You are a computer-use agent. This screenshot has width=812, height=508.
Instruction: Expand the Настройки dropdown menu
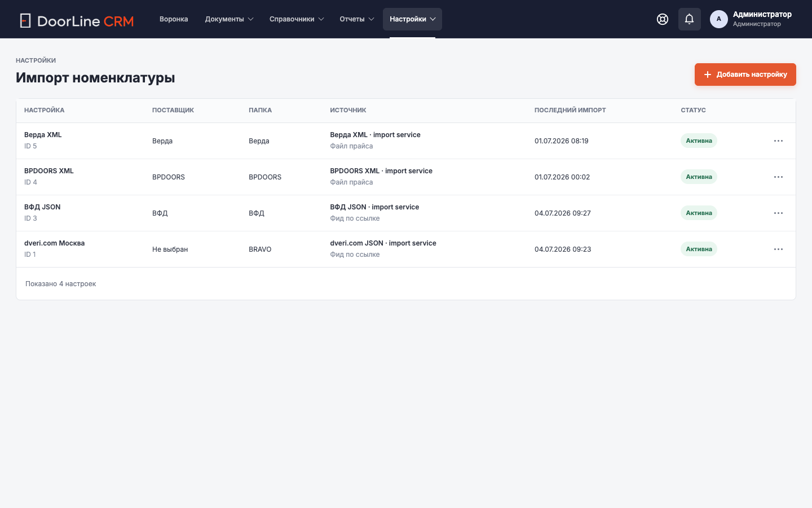pyautogui.click(x=412, y=19)
